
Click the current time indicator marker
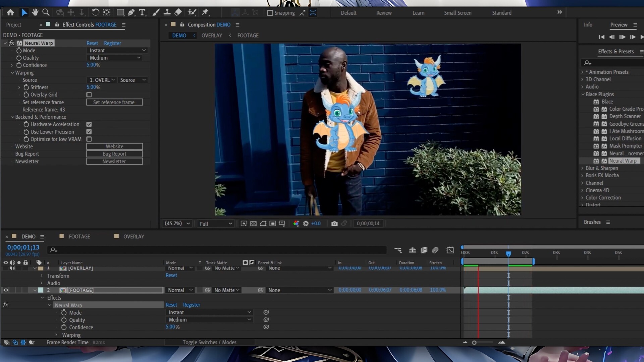[508, 254]
